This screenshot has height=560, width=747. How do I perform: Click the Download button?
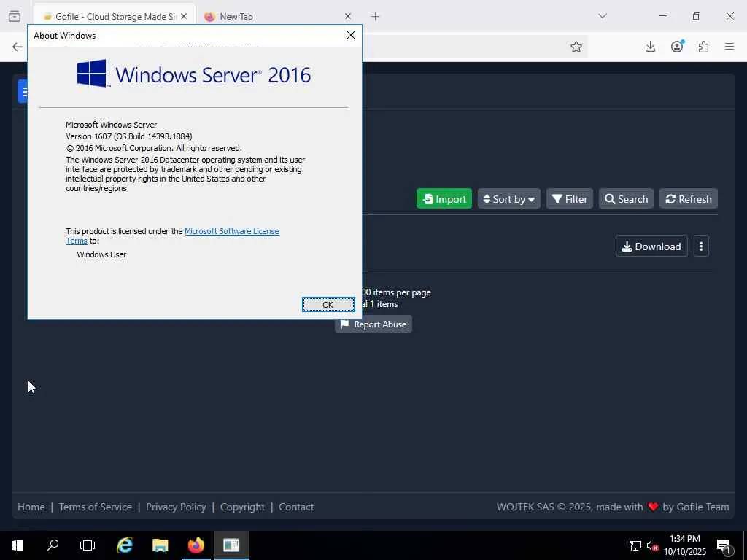point(651,246)
